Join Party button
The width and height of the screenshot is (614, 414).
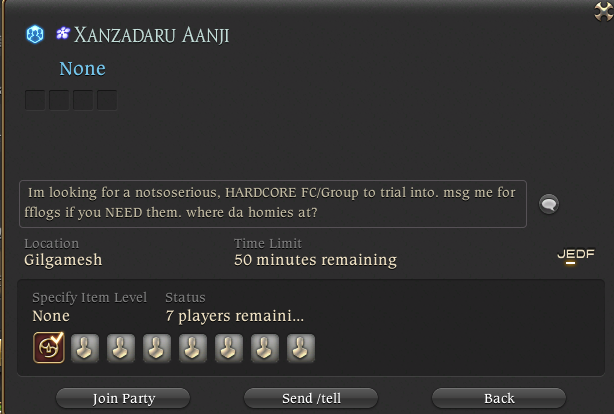click(123, 398)
